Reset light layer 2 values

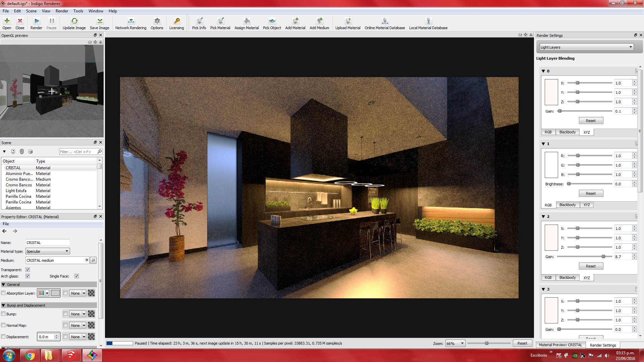(x=591, y=266)
